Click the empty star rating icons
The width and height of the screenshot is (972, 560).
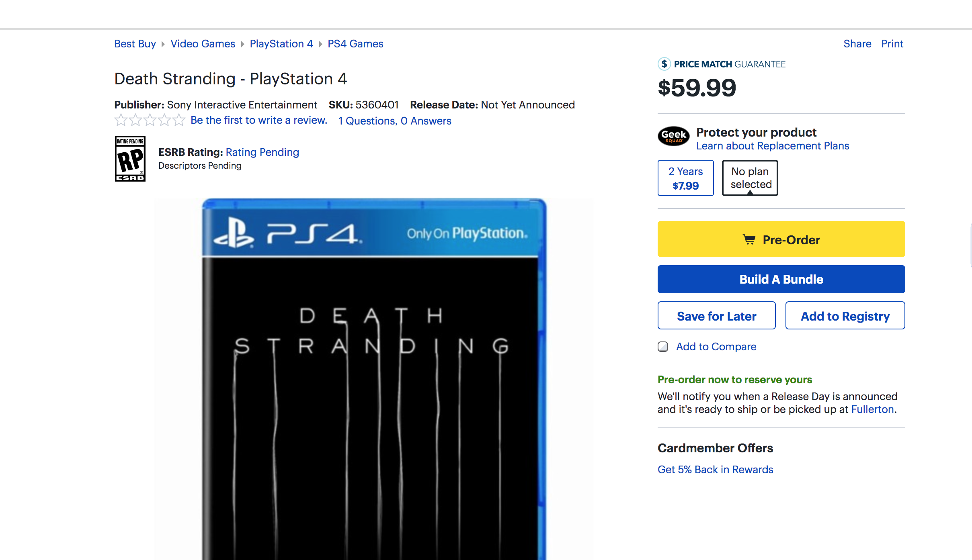[150, 120]
